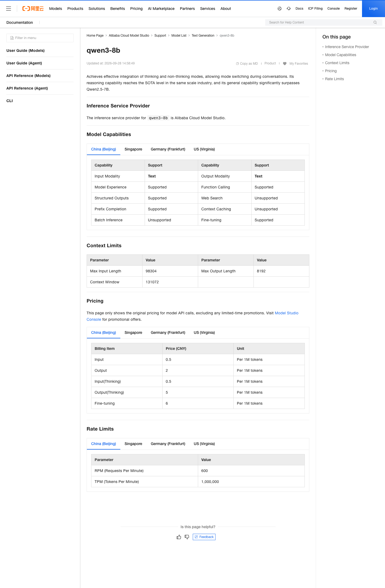The height and width of the screenshot is (588, 385).
Task: Open the Products navigation menu
Action: (75, 9)
